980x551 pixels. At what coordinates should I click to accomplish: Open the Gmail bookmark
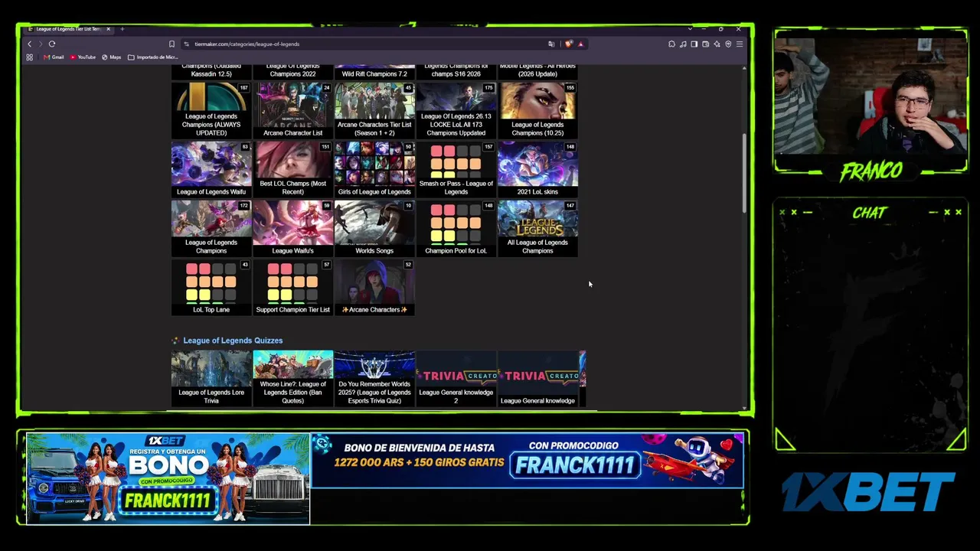pyautogui.click(x=54, y=57)
